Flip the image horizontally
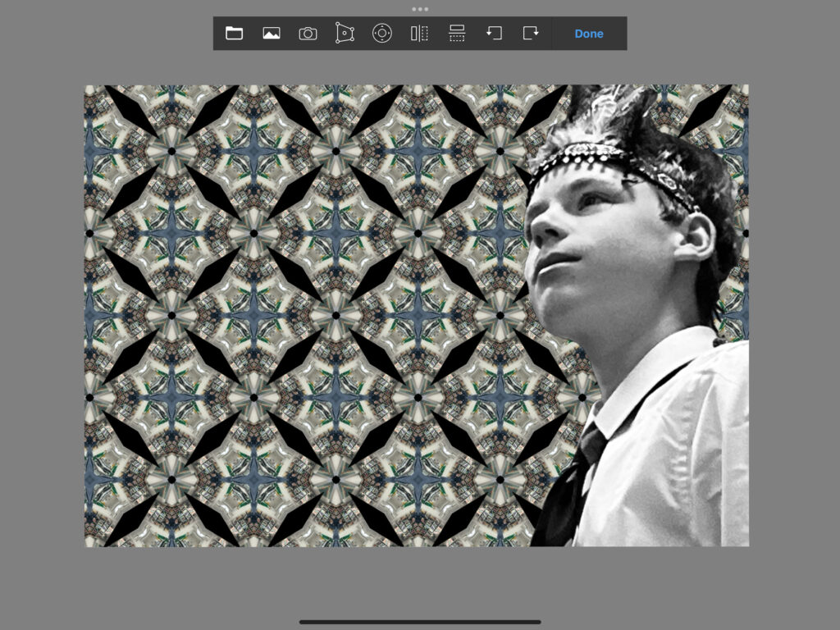This screenshot has height=630, width=840. 419,33
